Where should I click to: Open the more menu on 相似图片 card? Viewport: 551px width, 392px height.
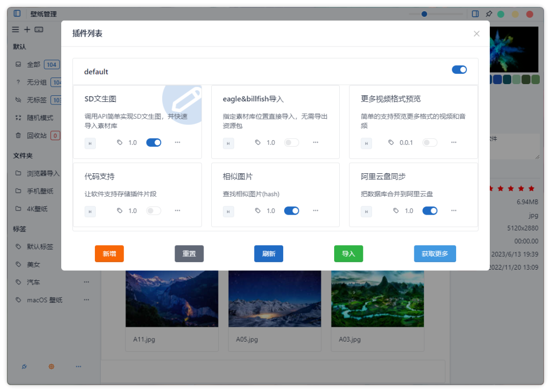click(316, 211)
